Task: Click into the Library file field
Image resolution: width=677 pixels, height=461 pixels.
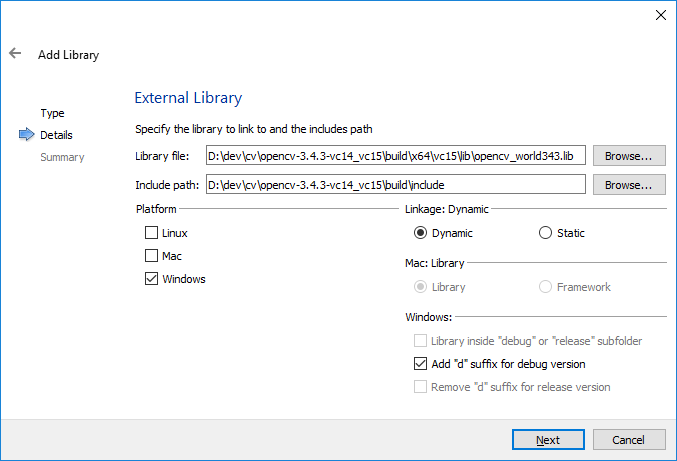Action: (395, 155)
